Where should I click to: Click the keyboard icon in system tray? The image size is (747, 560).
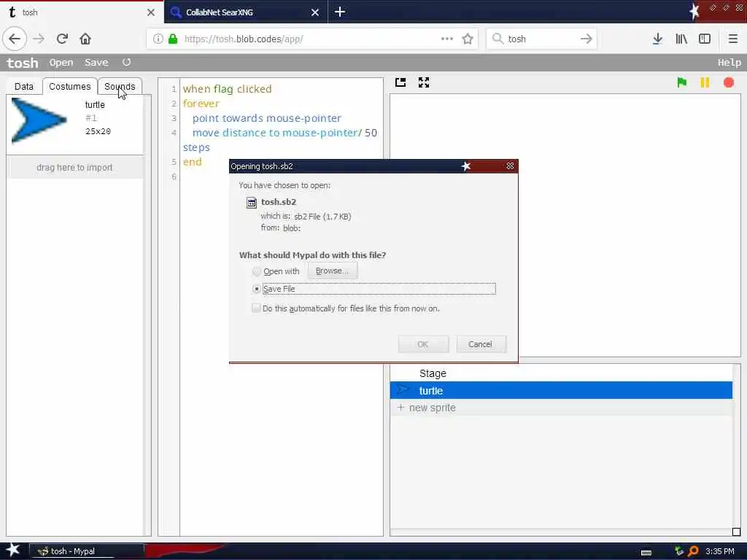pos(646,552)
